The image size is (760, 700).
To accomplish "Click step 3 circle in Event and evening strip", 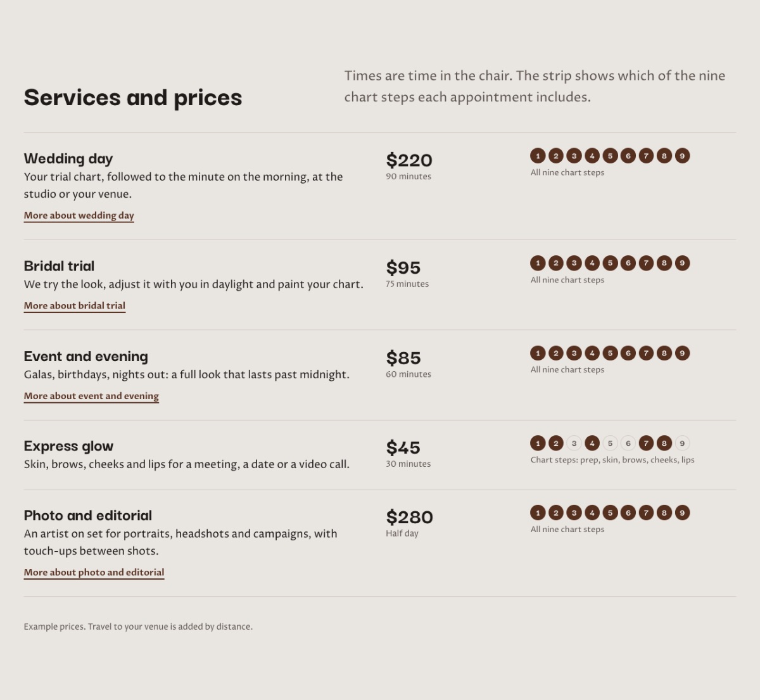I will tap(574, 353).
